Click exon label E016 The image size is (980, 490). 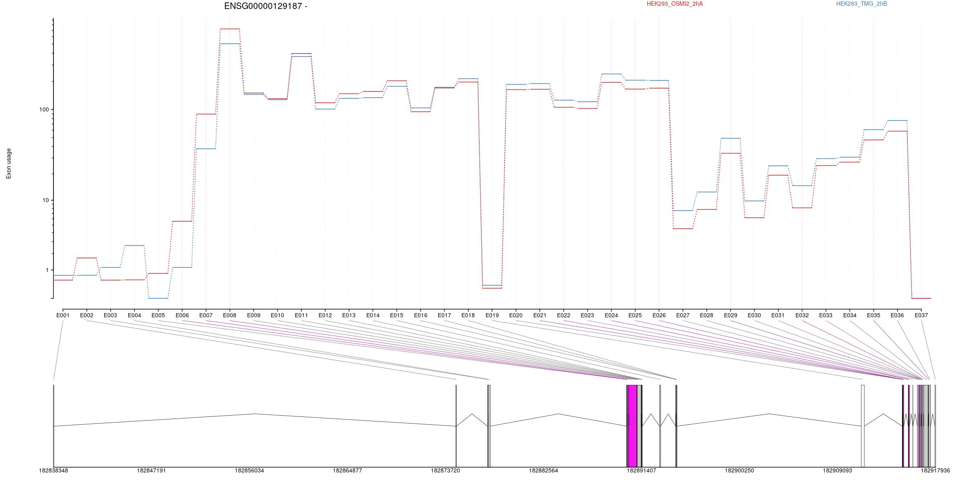pos(421,315)
